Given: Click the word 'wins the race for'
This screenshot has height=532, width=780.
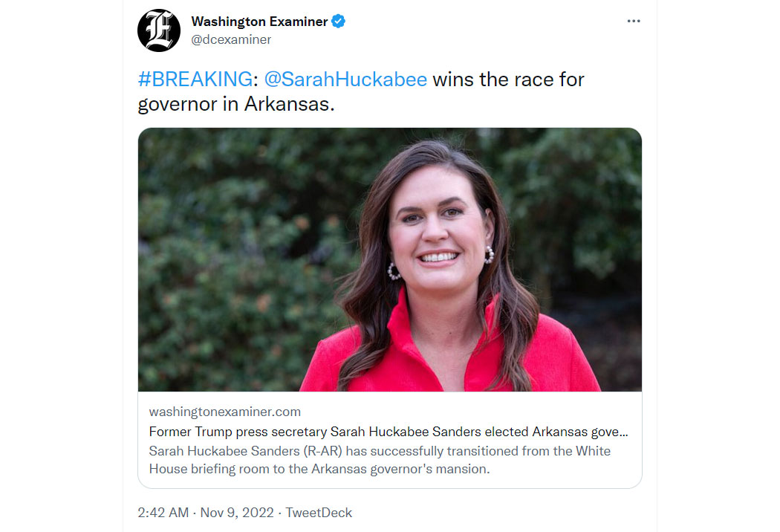Looking at the screenshot, I should click(x=508, y=79).
